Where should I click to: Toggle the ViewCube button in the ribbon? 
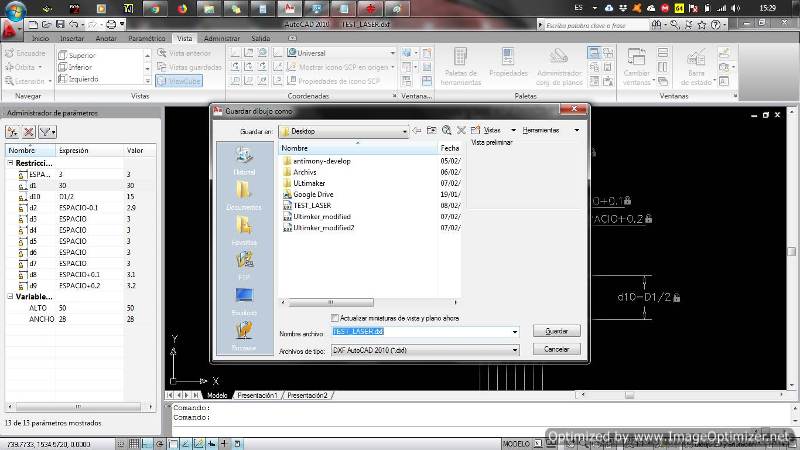tap(179, 81)
